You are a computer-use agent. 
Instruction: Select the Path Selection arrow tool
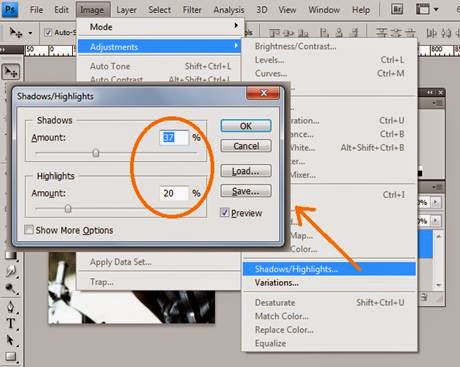pyautogui.click(x=11, y=340)
